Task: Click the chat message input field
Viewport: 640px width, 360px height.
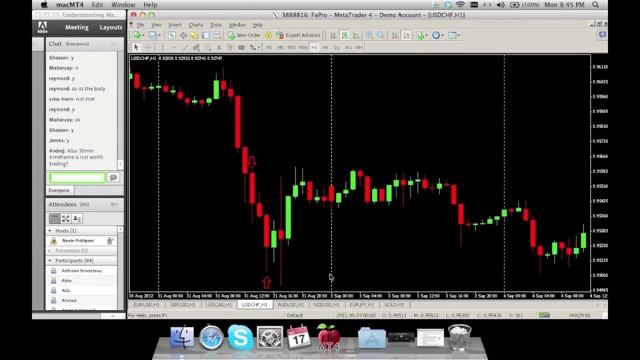Action: click(77, 177)
